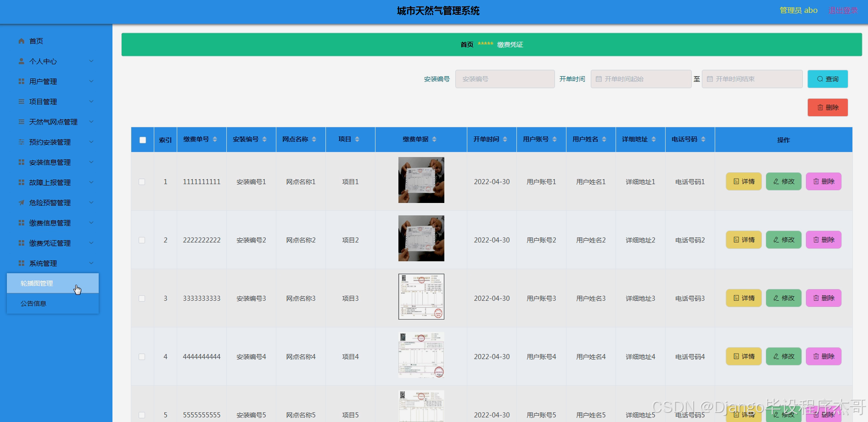The height and width of the screenshot is (422, 868).
Task: Sort by 电话号码 column arrows
Action: click(703, 139)
